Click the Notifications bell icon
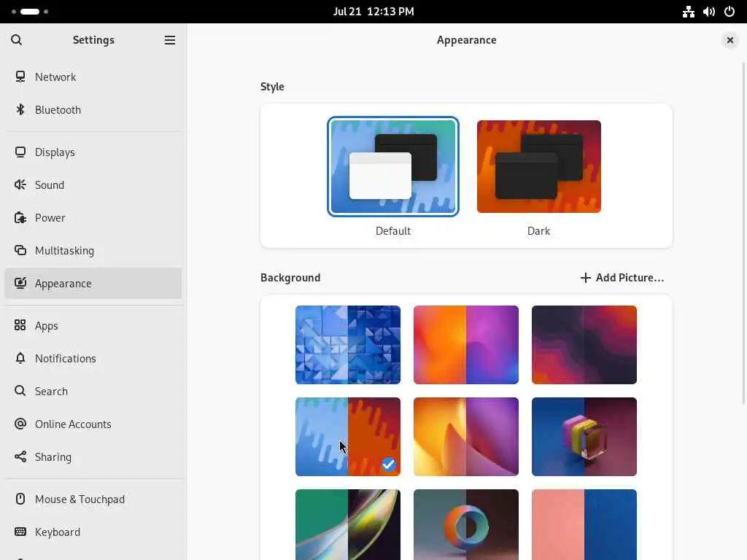Viewport: 747px width, 560px height. tap(20, 358)
